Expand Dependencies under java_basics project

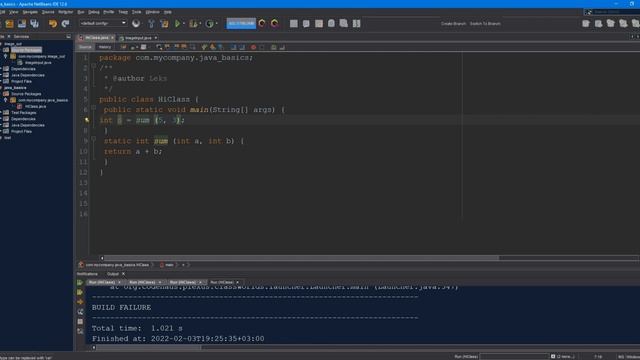(1, 119)
